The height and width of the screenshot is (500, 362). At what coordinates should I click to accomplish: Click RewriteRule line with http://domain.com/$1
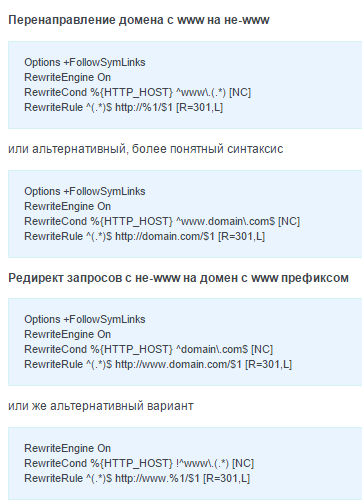point(144,236)
